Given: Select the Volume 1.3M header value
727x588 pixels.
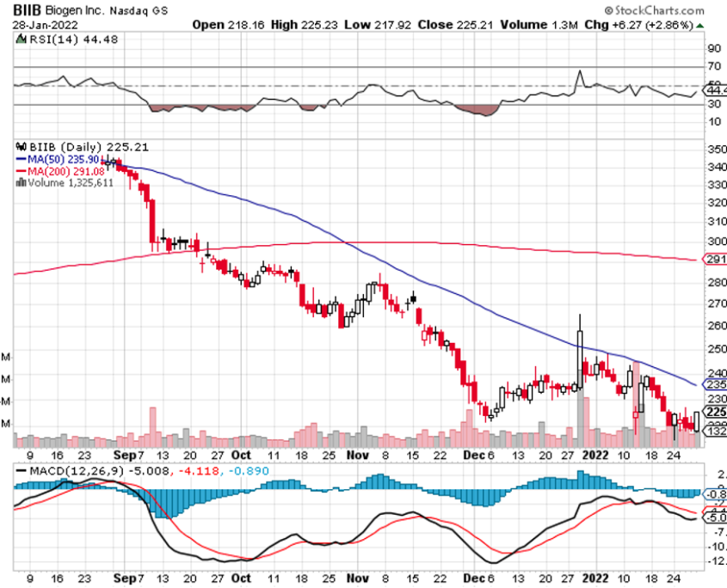Looking at the screenshot, I should coord(539,25).
